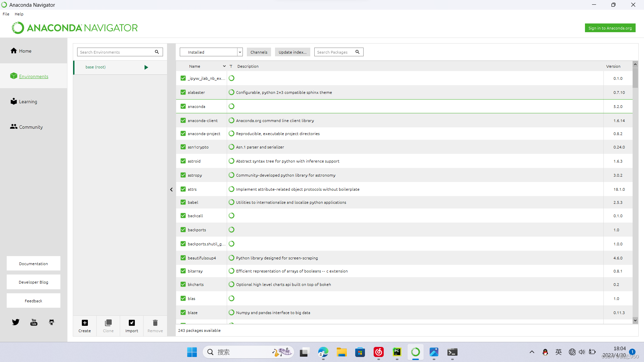Switch to the Learning tab

click(28, 102)
